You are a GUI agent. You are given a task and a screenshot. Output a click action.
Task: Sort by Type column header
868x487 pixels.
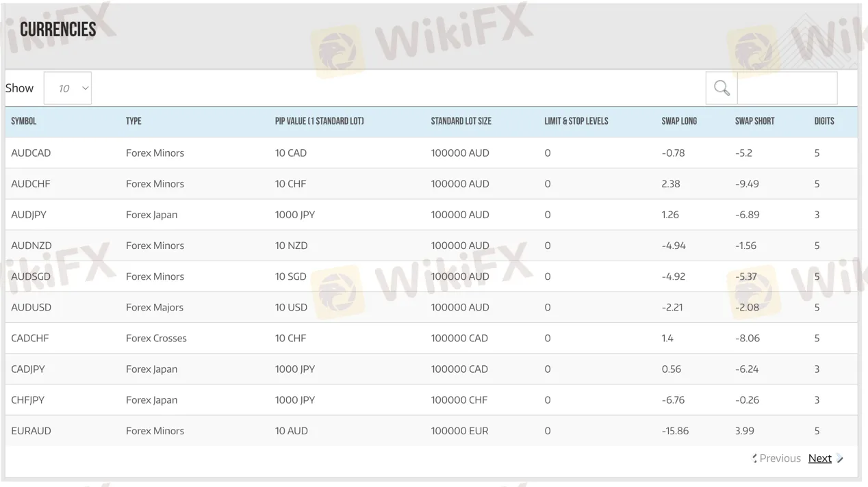tap(133, 121)
